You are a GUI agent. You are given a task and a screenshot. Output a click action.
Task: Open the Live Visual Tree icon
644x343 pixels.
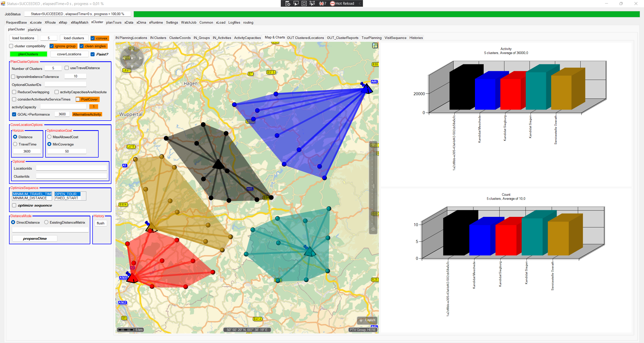click(x=288, y=4)
